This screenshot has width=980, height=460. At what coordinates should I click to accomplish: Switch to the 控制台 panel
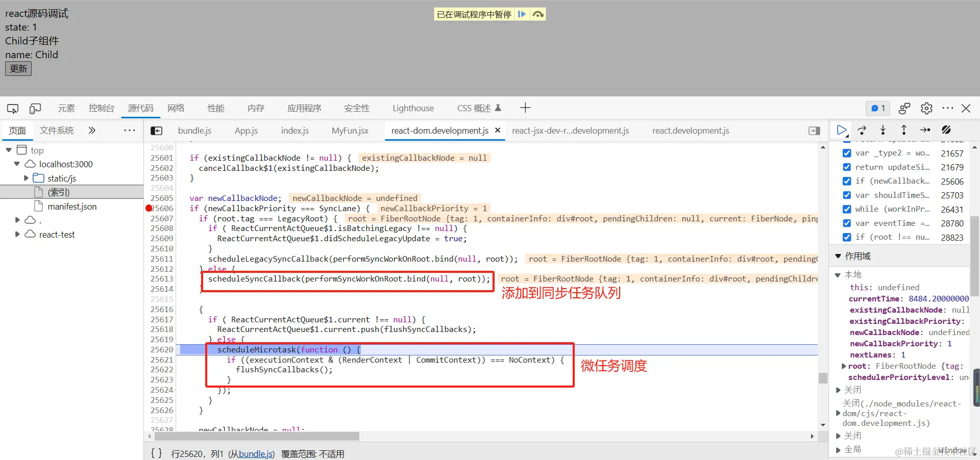tap(101, 108)
